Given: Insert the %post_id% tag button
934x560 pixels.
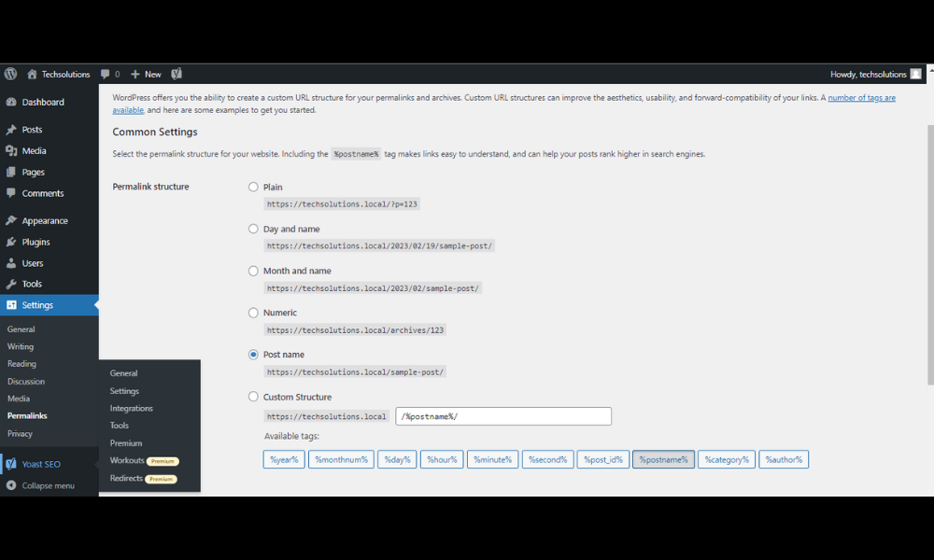Looking at the screenshot, I should coord(602,459).
